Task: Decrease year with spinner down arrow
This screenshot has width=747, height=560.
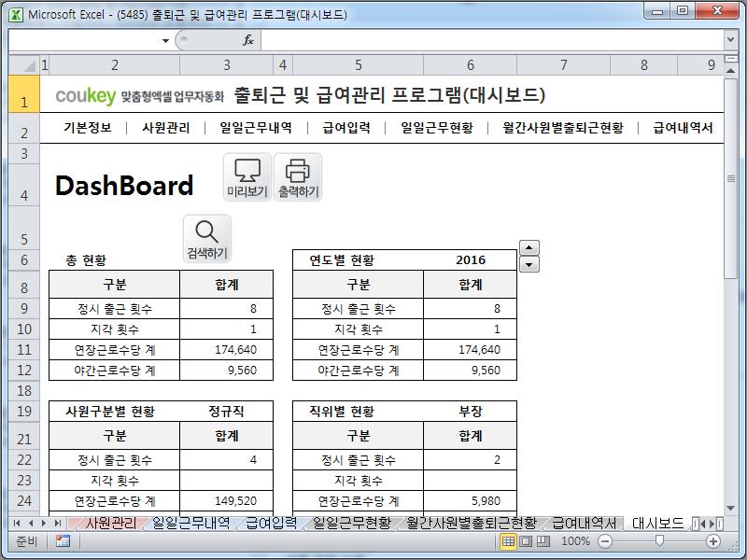Action: pos(529,264)
